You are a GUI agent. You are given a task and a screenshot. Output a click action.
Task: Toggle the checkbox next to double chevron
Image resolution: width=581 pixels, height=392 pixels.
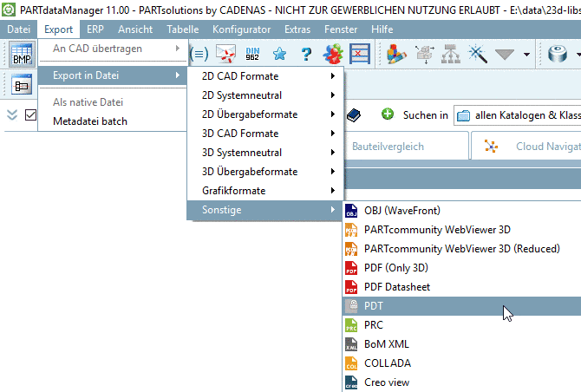click(x=30, y=114)
